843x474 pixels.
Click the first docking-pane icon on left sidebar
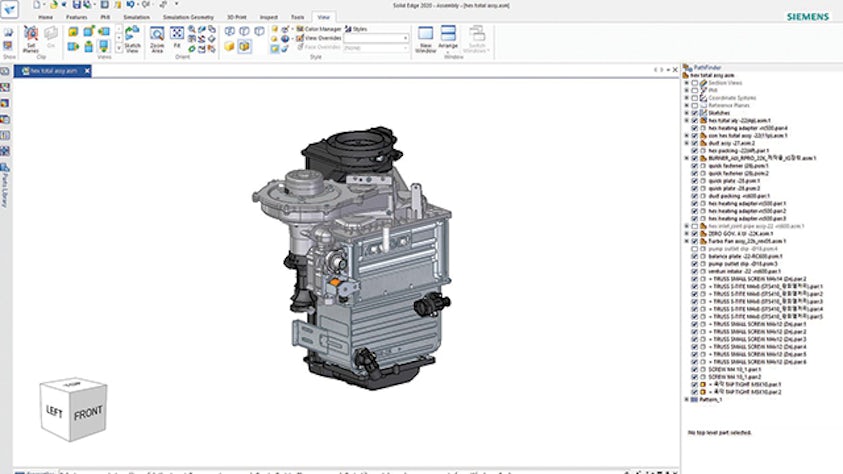pyautogui.click(x=5, y=71)
